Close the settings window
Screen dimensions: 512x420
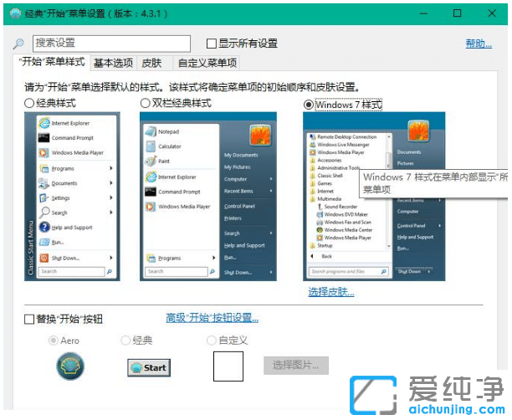coord(492,13)
